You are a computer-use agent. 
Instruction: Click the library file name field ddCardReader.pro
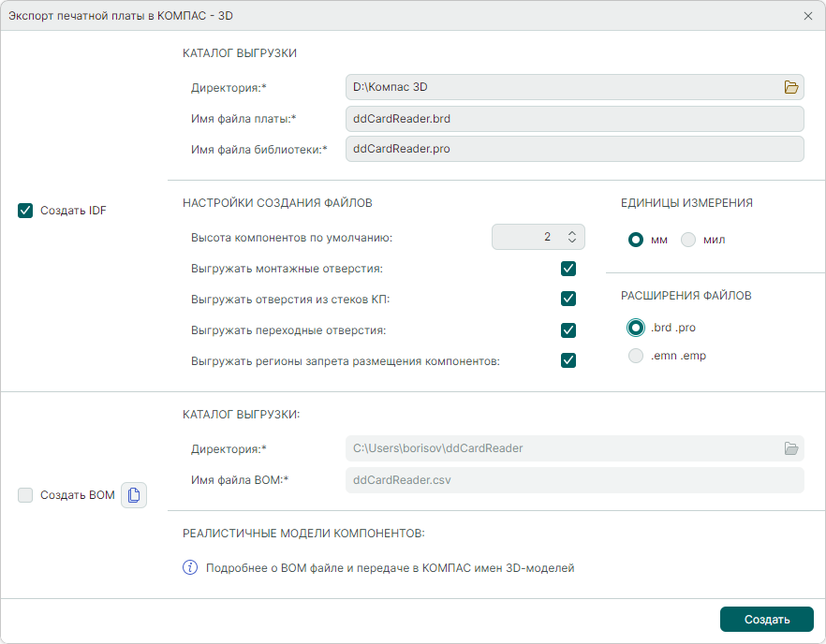click(574, 149)
